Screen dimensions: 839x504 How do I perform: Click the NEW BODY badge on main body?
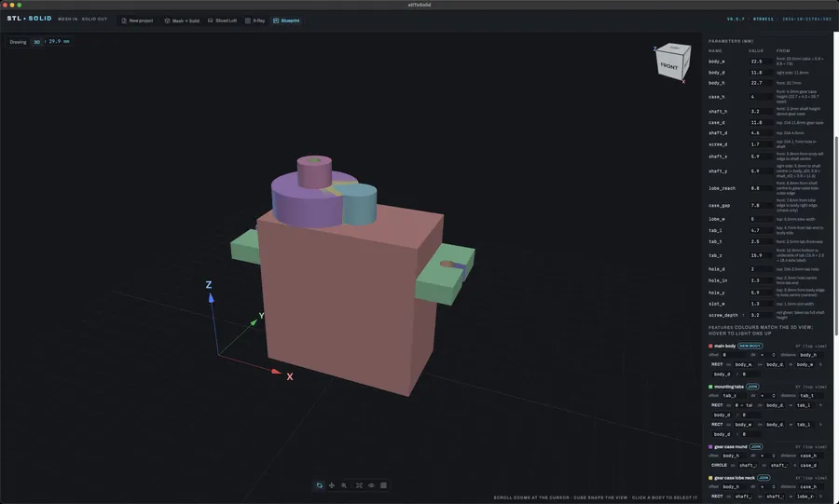pos(750,346)
